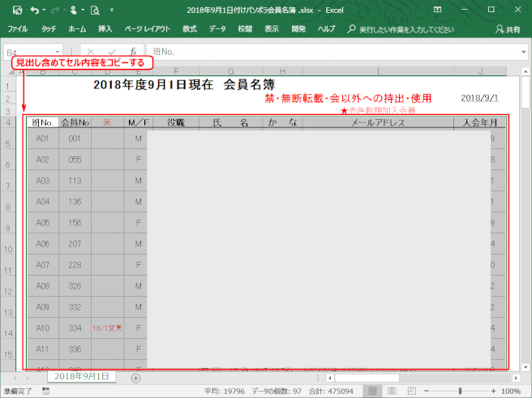The height and width of the screenshot is (398, 532).
Task: Add a new sheet with plus icon
Action: [x=135, y=378]
